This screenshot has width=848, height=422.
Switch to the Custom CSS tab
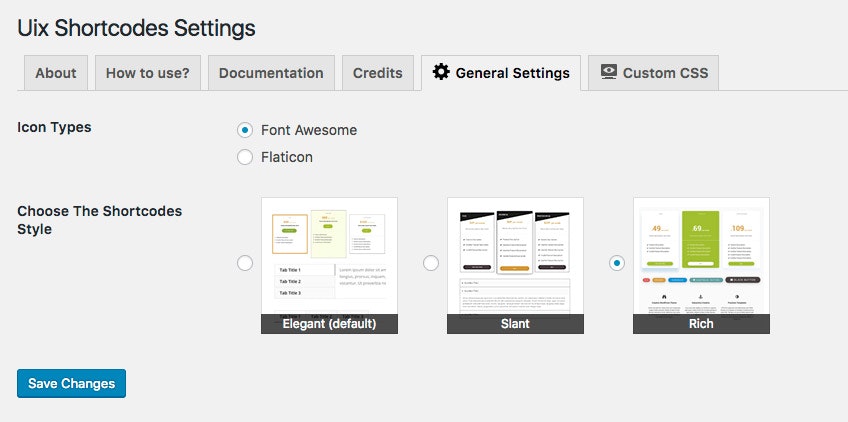(653, 72)
